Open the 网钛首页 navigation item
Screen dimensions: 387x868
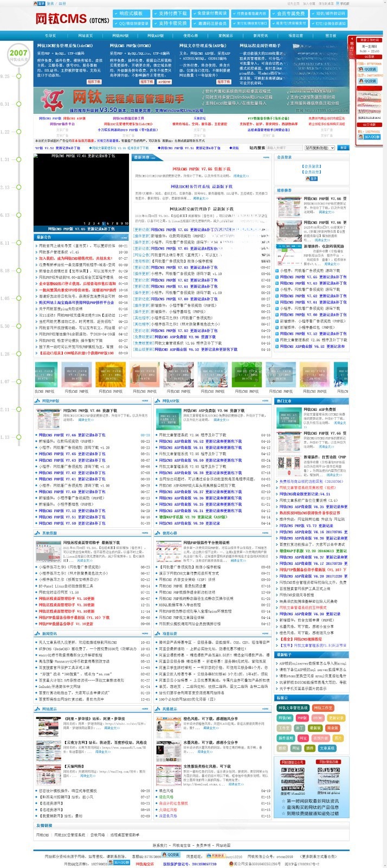pos(85,36)
